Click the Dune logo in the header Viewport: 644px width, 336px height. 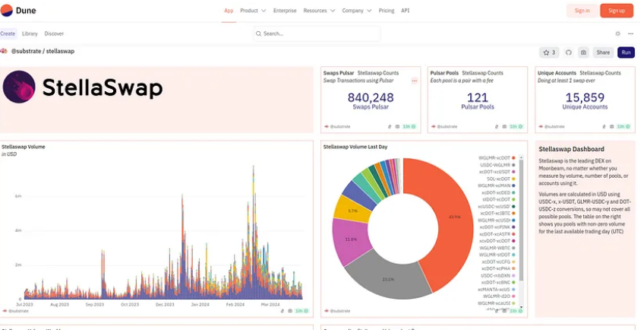18,11
